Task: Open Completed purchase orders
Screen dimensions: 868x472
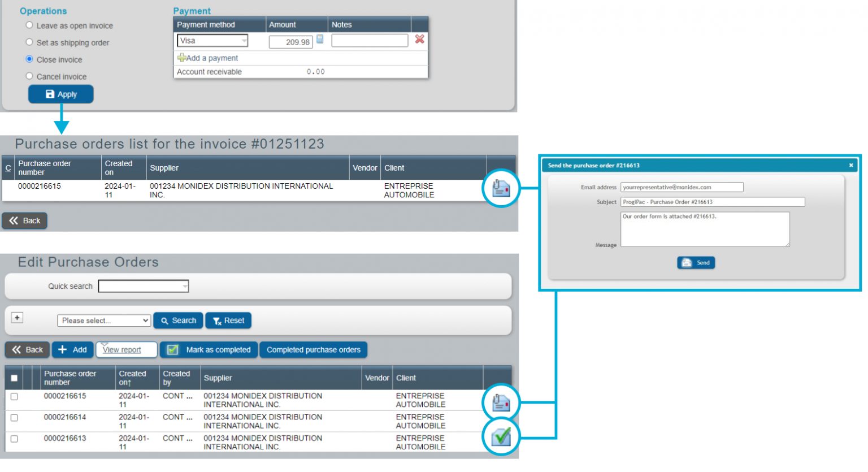Action: (313, 350)
